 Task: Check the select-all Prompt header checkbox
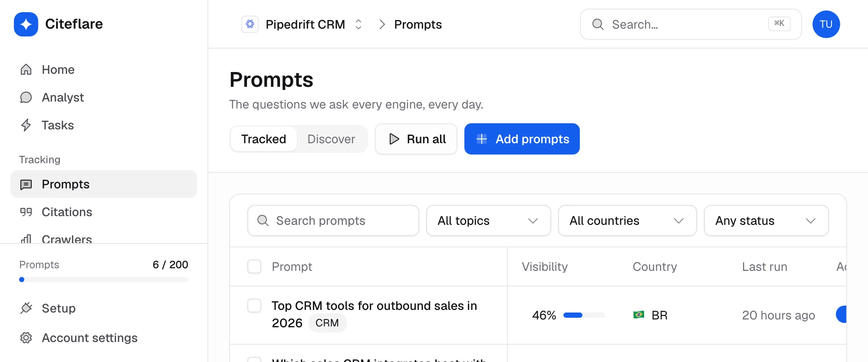pos(254,267)
